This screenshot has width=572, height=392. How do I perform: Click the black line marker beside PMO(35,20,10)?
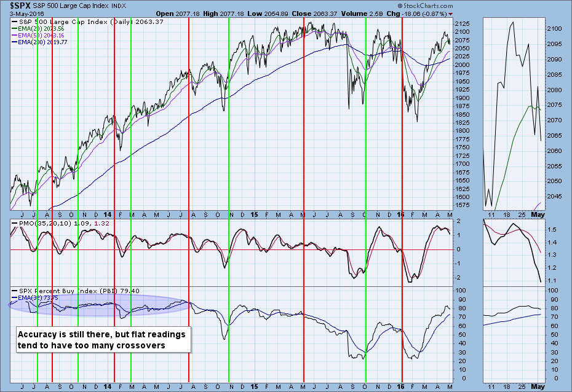(15, 223)
